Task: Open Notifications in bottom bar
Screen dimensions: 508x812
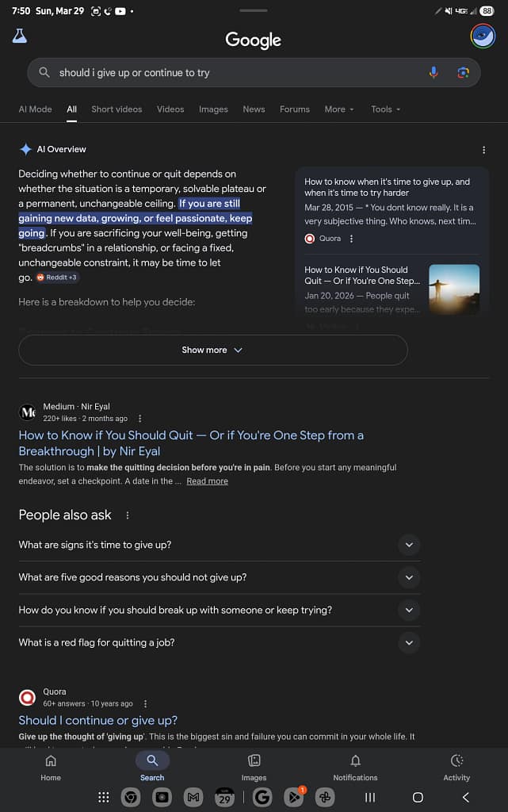Action: [x=355, y=768]
